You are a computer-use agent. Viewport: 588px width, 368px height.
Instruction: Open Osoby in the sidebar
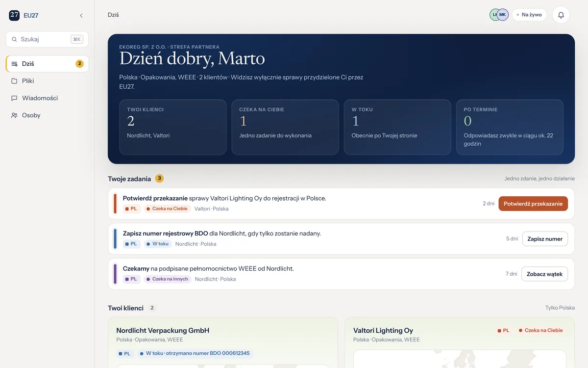click(47, 115)
